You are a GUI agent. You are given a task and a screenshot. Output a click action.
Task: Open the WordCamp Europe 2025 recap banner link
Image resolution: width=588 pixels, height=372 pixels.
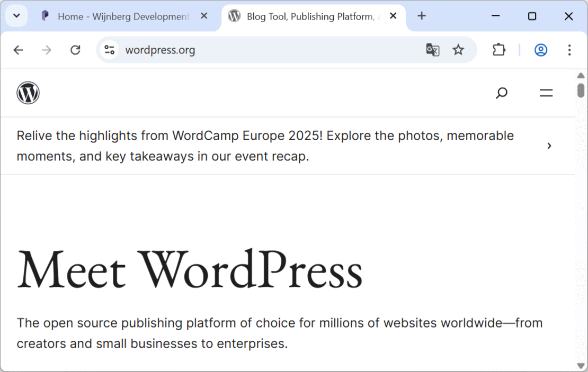pyautogui.click(x=265, y=146)
